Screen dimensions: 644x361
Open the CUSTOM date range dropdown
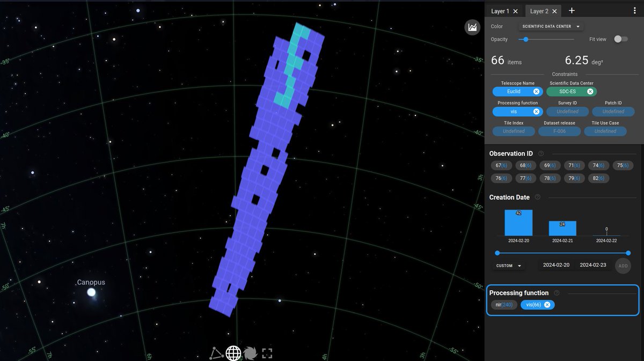coord(508,266)
